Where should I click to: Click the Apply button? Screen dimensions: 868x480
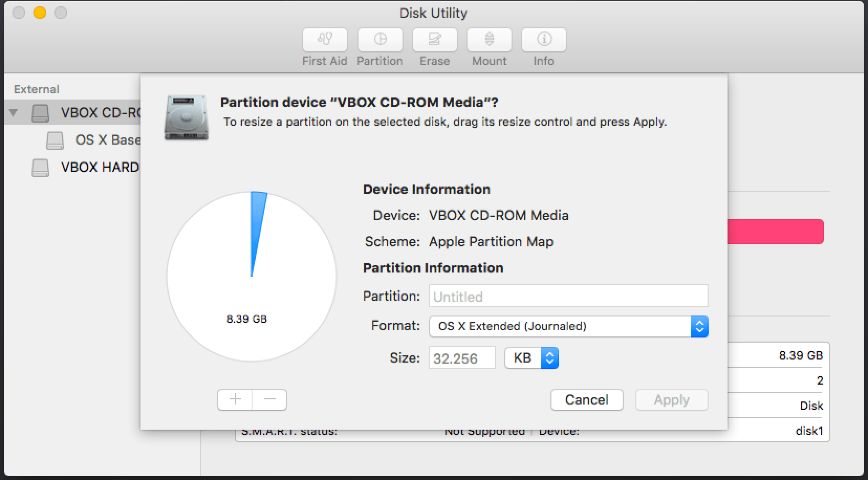(672, 400)
